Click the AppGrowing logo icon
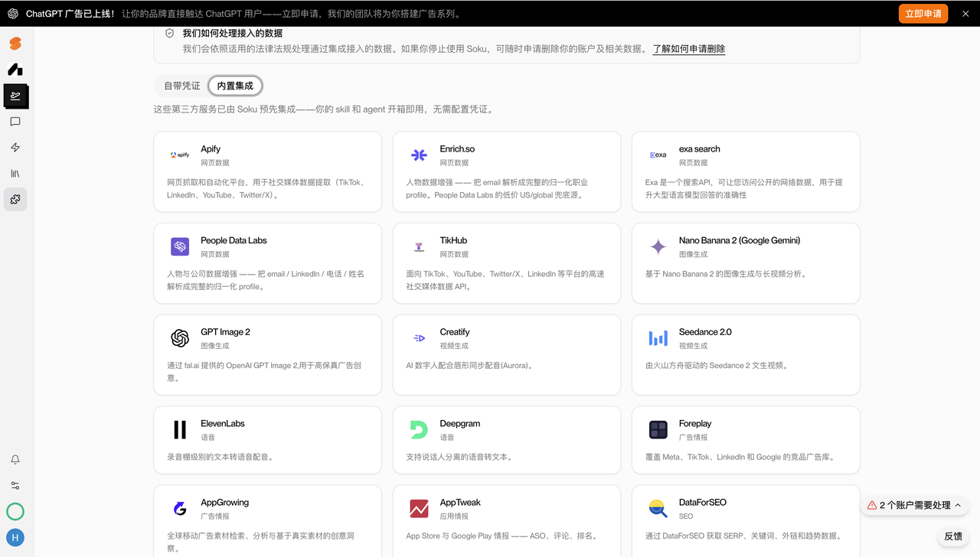This screenshot has width=980, height=557. [180, 509]
